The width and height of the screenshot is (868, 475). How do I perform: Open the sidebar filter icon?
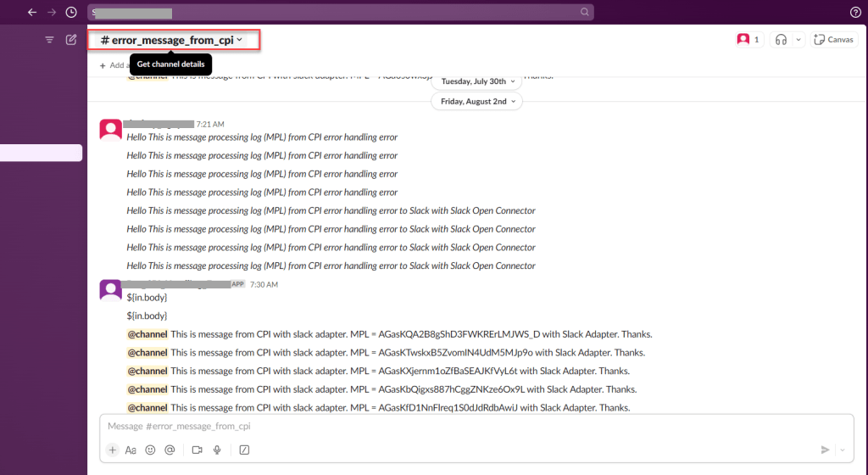click(x=49, y=39)
